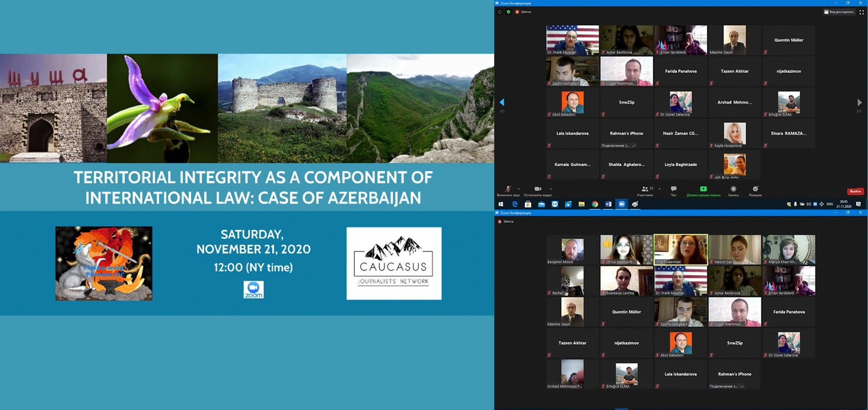Click the Запись record toolbar button
Image resolution: width=868 pixels, height=410 pixels.
pyautogui.click(x=733, y=191)
